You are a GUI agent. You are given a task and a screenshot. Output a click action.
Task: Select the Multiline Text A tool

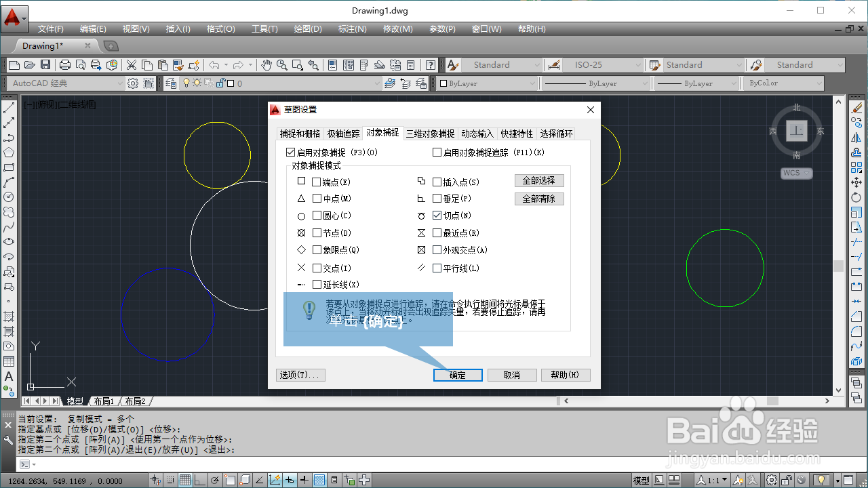coord(9,376)
